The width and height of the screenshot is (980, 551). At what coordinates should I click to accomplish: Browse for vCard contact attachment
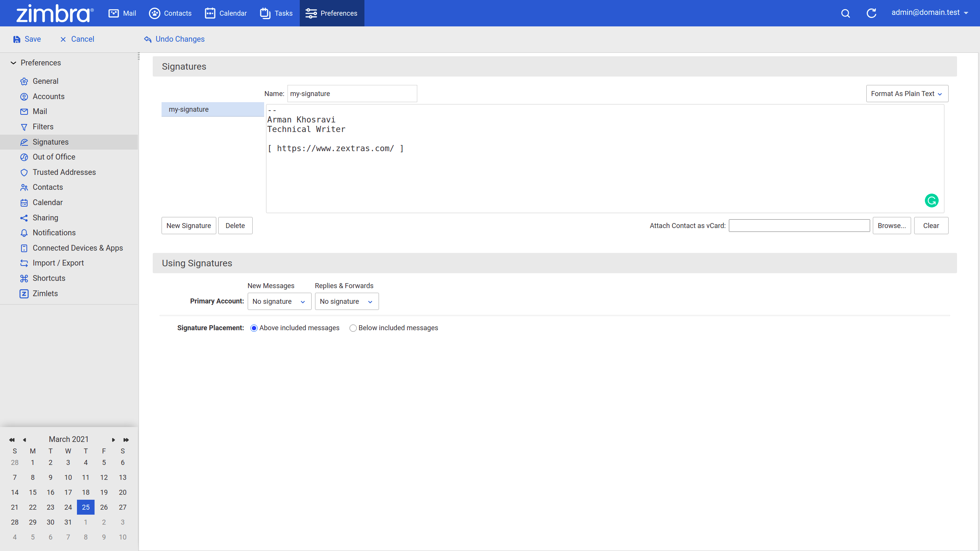click(x=891, y=225)
